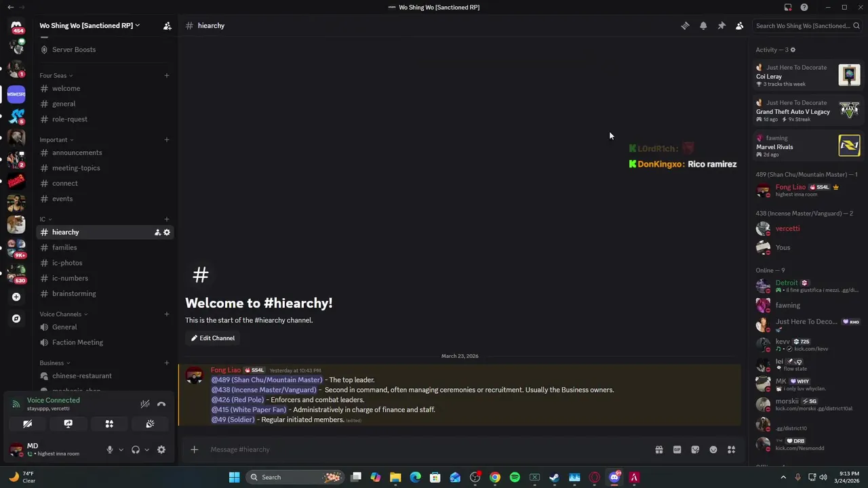Collapse the Business category
Viewport: 868px width, 488px height.
(x=54, y=363)
